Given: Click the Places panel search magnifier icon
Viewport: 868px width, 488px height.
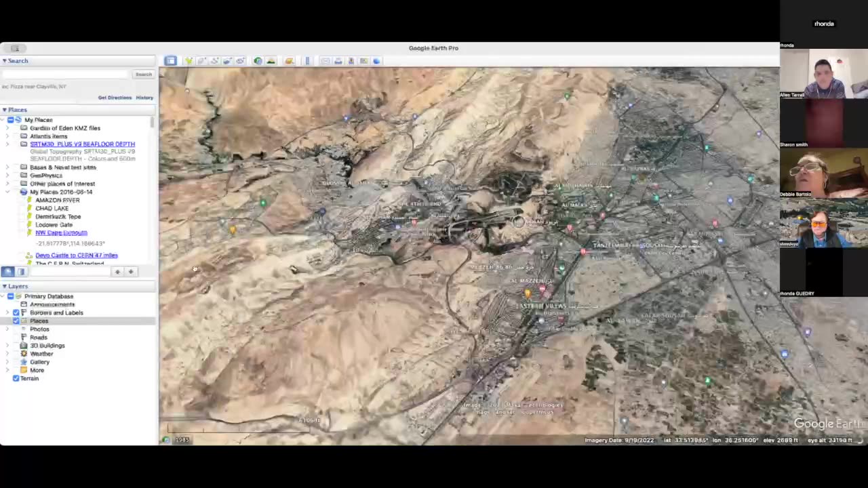Looking at the screenshot, I should click(7, 272).
